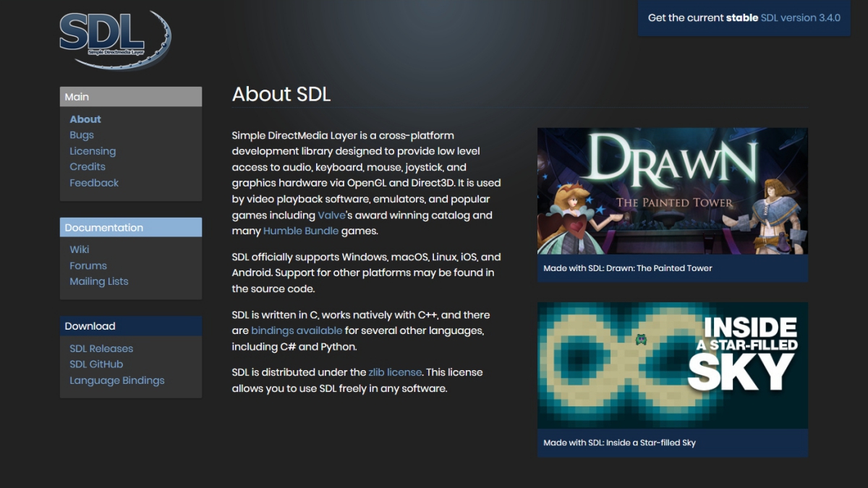The image size is (868, 488).
Task: Visit the Forums link
Action: [x=88, y=265]
